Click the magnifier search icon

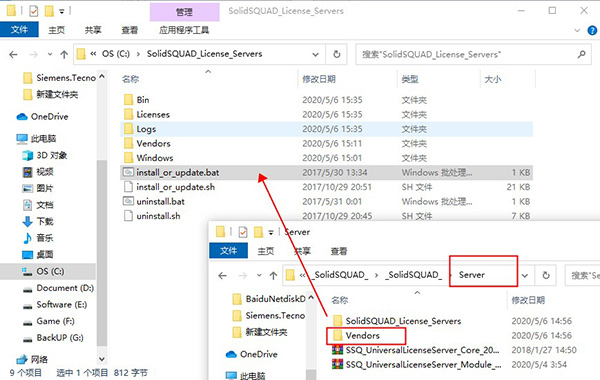[x=581, y=54]
